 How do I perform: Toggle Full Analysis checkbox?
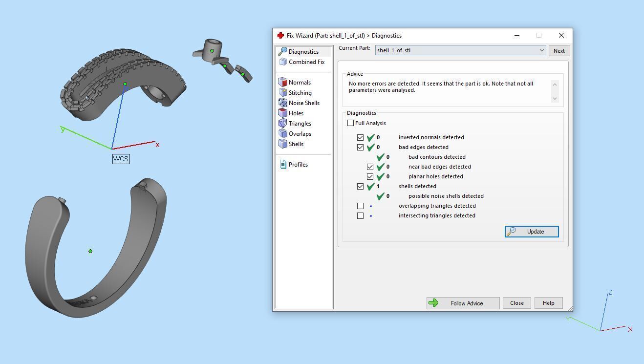(350, 123)
